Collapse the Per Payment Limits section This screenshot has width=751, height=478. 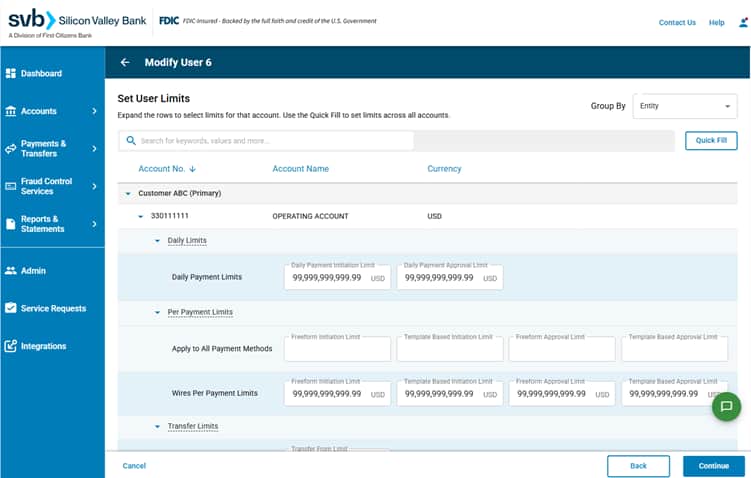click(157, 312)
